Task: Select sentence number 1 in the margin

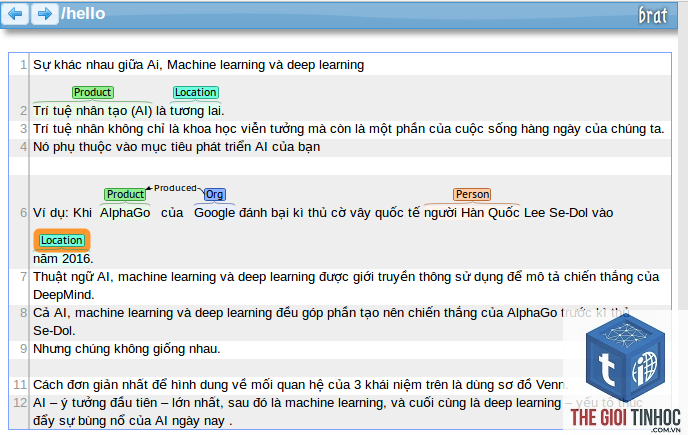Action: click(x=23, y=65)
